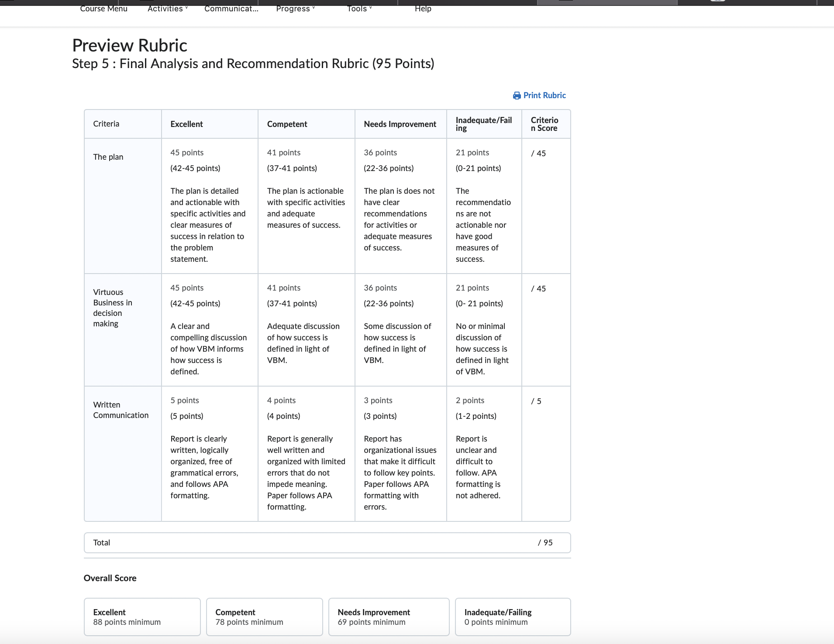Click Inadequate cell for Virtuous Business
Viewport: 834px width, 644px height.
pos(484,330)
